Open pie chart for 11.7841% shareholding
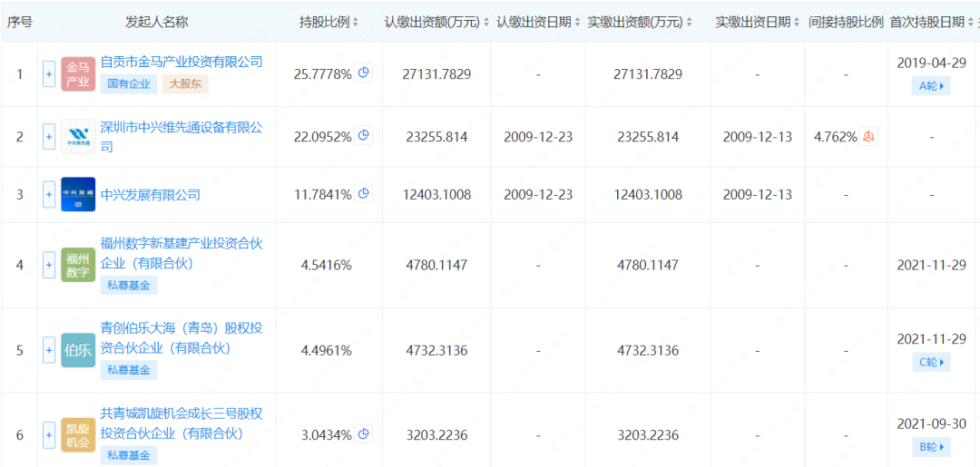Image resolution: width=980 pixels, height=467 pixels. 363,194
